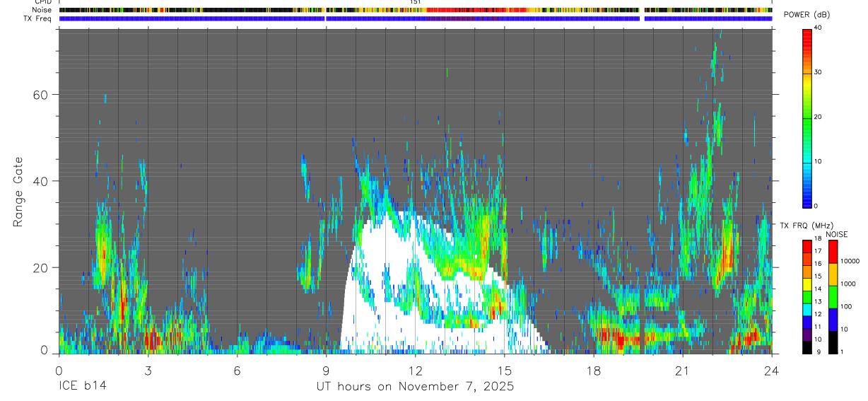Click the "1000" tick on NOISE scale

coord(848,284)
